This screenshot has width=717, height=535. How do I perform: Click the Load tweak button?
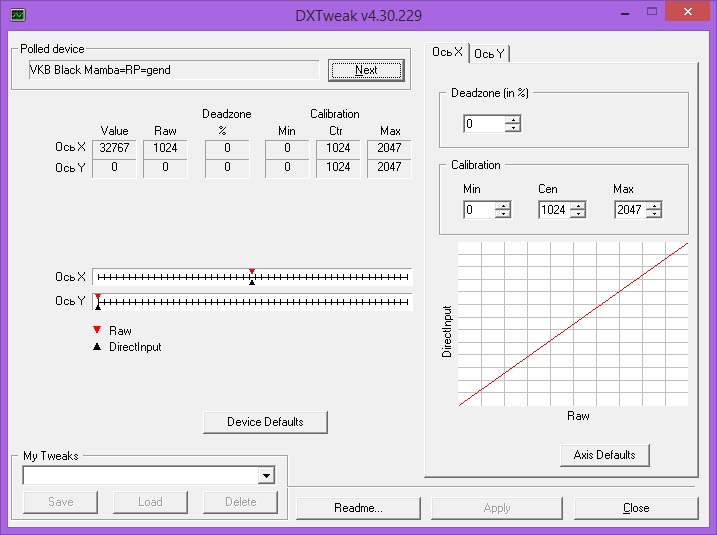tap(150, 502)
